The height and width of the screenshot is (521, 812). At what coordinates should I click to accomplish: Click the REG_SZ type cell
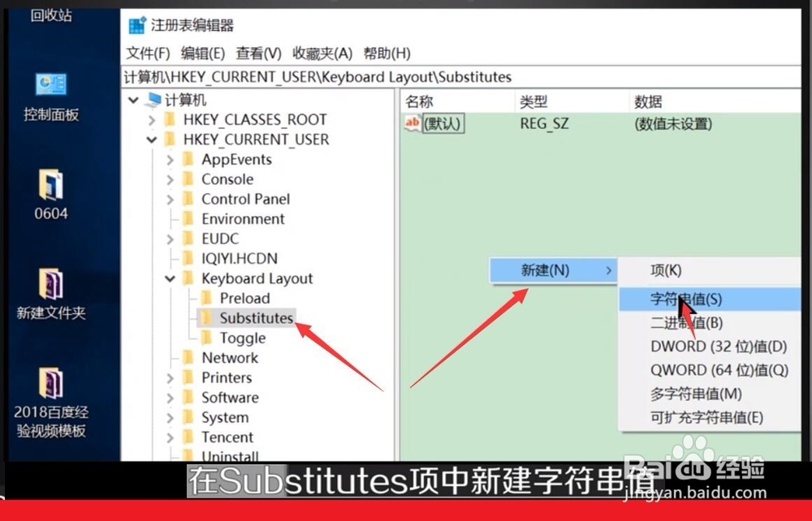pyautogui.click(x=544, y=124)
